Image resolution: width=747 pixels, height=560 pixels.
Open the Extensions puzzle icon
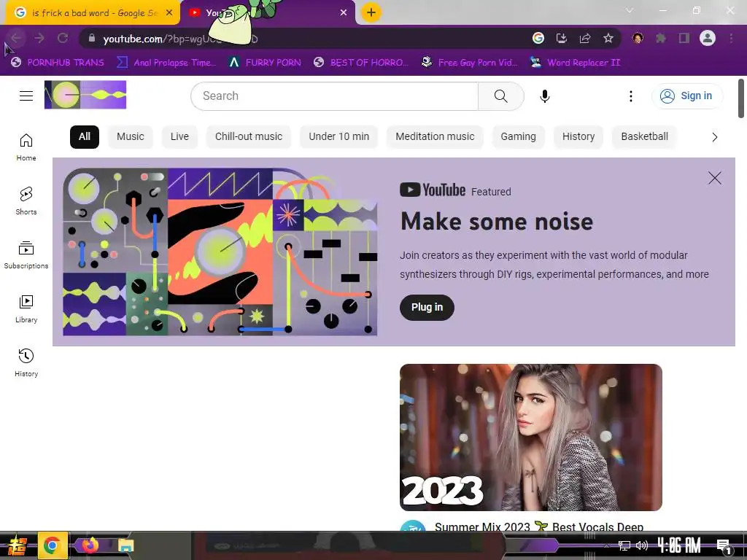tap(660, 38)
